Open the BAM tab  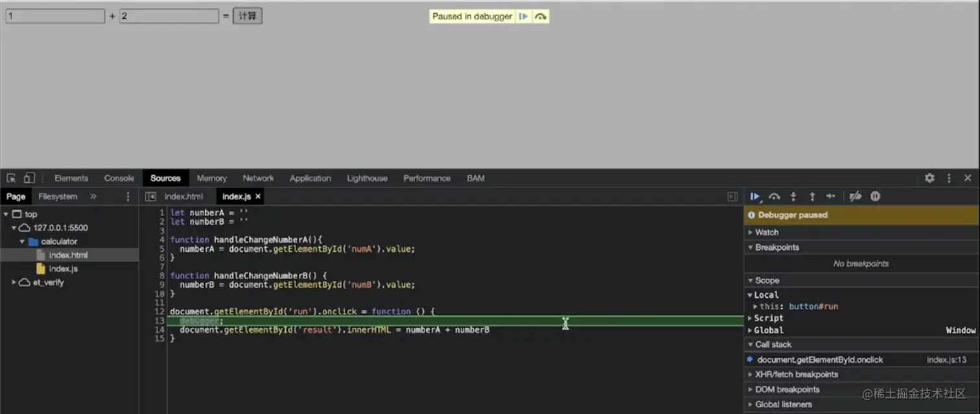476,178
